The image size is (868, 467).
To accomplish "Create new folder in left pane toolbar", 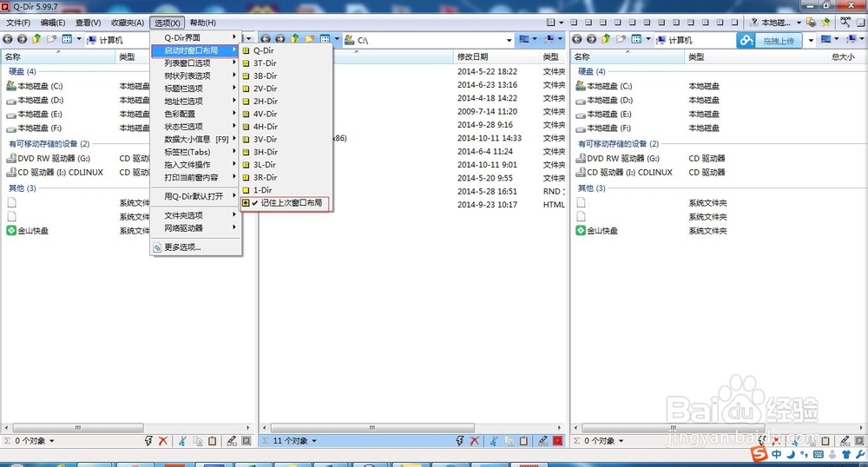I will (x=51, y=39).
